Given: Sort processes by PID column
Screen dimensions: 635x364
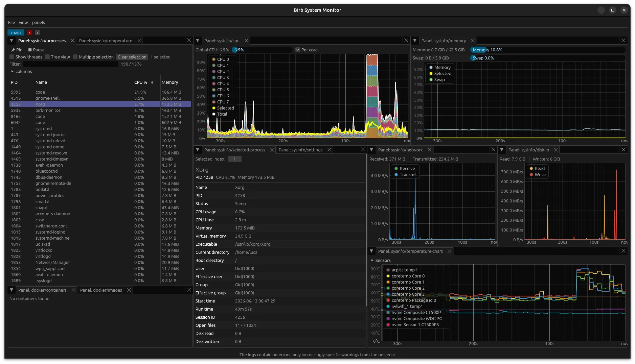Looking at the screenshot, I should (14, 82).
